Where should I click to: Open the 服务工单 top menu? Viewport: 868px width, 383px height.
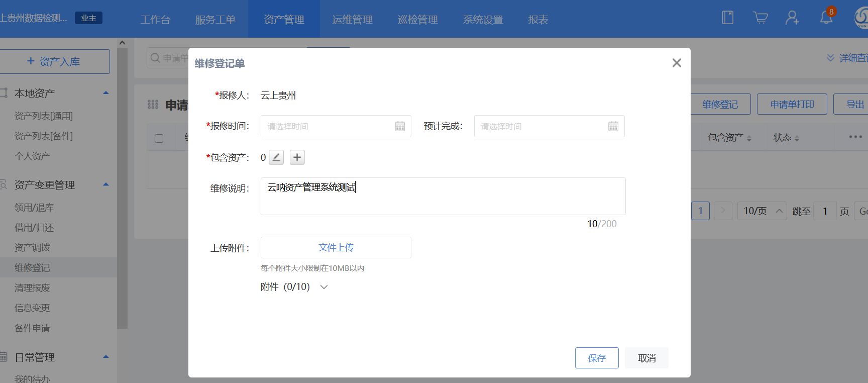pyautogui.click(x=215, y=20)
